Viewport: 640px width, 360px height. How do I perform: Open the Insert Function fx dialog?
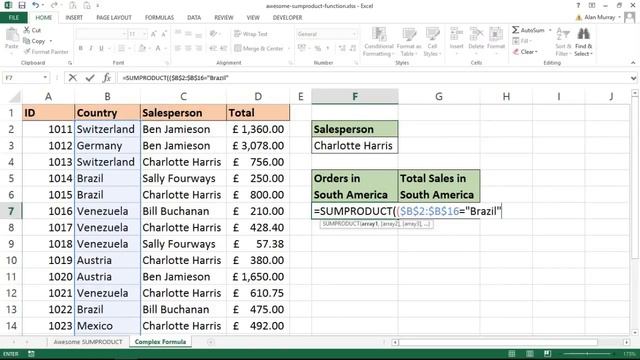(x=107, y=78)
